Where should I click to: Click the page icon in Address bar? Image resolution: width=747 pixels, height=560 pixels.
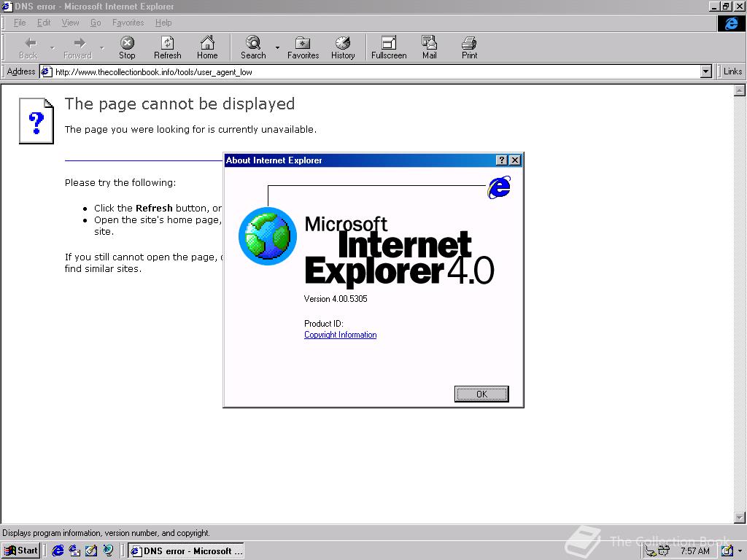coord(46,72)
